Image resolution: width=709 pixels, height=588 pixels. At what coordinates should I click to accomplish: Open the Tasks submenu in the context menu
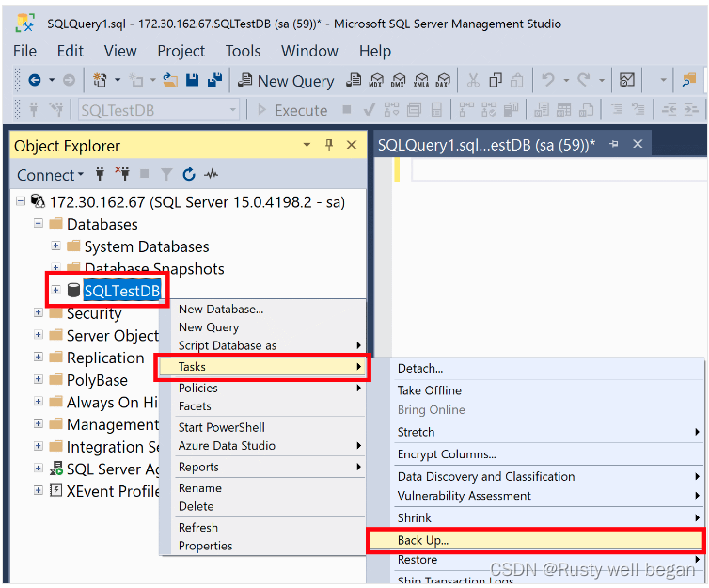pos(262,367)
